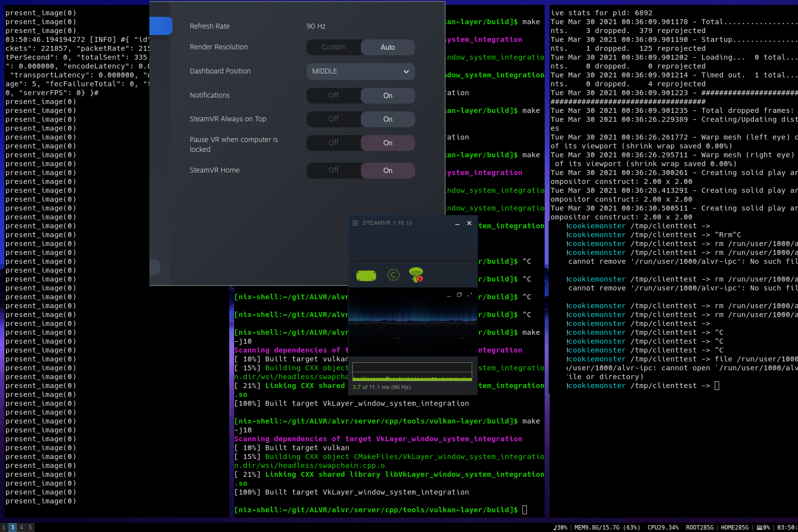Click the Refresh Rate 90 Hz value

click(x=316, y=26)
